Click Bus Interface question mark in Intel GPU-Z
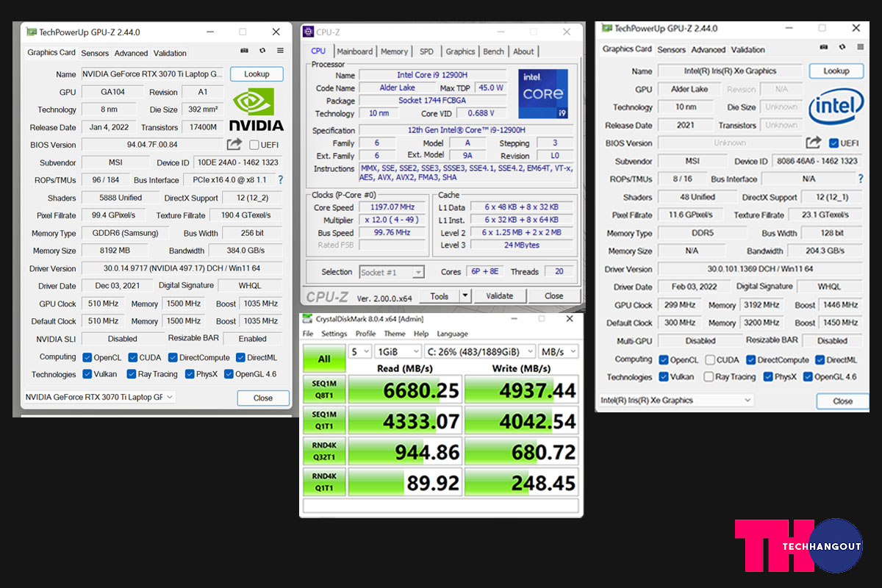The image size is (882, 588). tap(861, 179)
